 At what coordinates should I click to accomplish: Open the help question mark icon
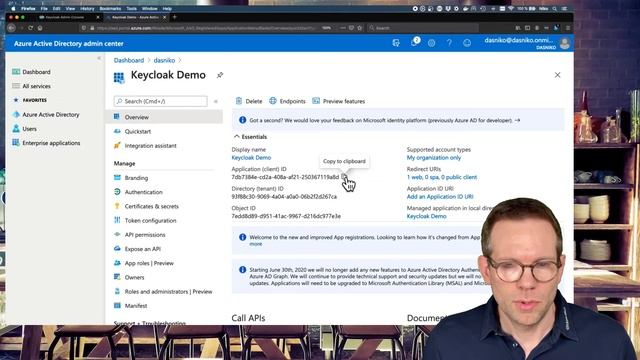click(449, 43)
